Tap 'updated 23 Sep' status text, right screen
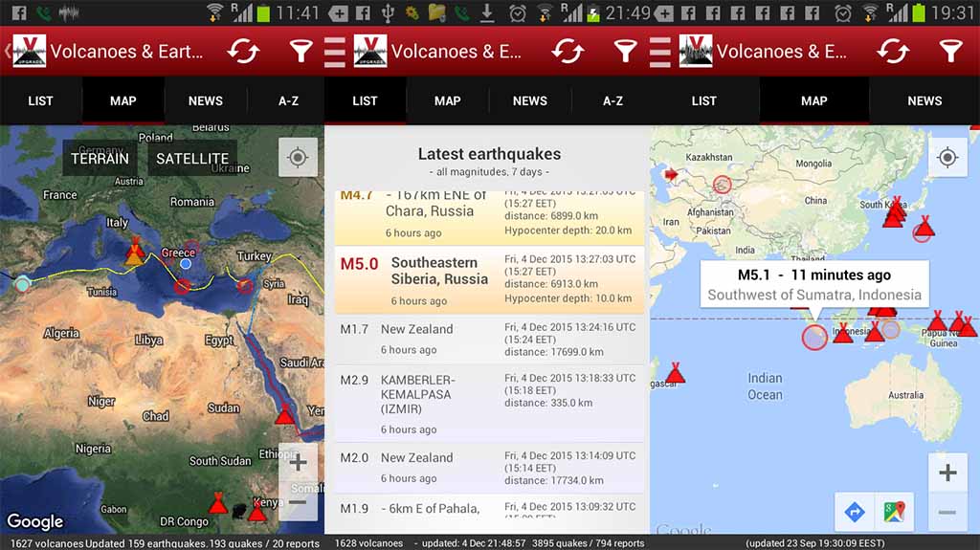This screenshot has width=980, height=550. [815, 543]
